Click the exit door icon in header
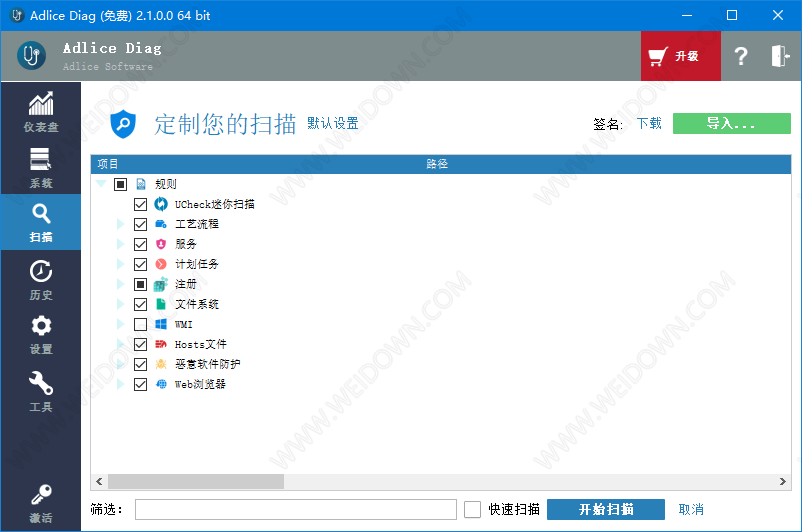The image size is (802, 532). [x=780, y=56]
